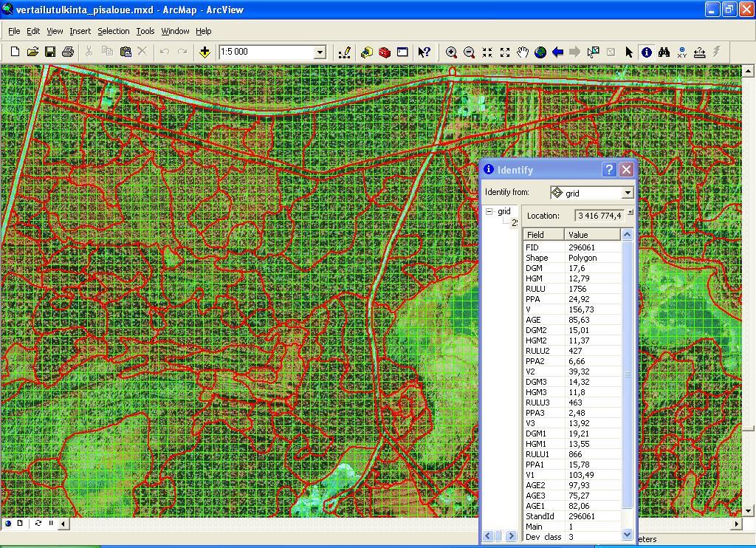Click inside the scale input box
The width and height of the screenshot is (756, 548).
coord(266,52)
